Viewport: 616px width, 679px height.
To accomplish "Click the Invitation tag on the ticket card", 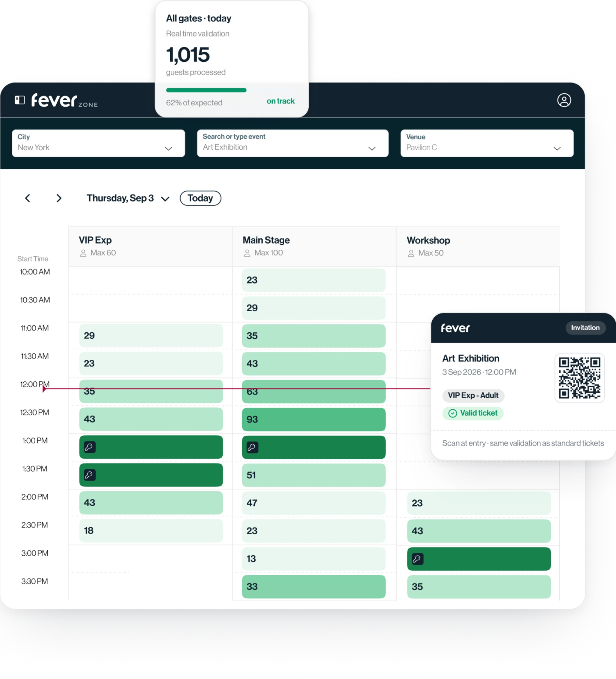I will pos(585,328).
